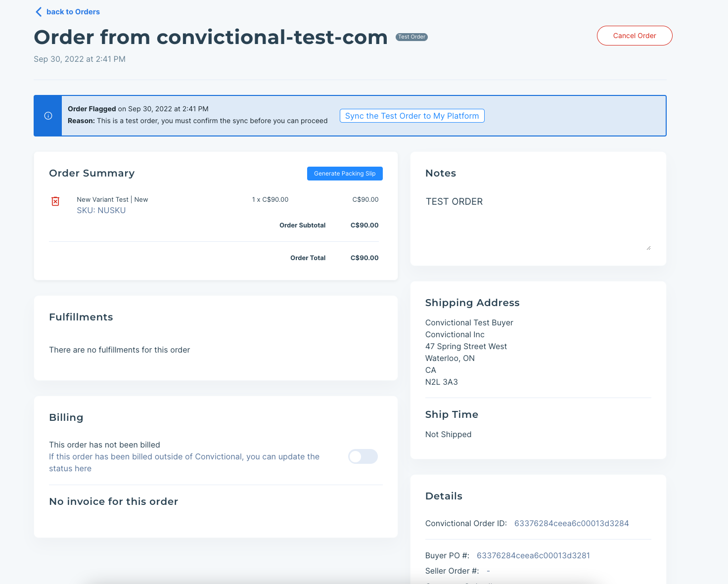Click the Order Total amount
The image size is (728, 584).
(x=364, y=258)
